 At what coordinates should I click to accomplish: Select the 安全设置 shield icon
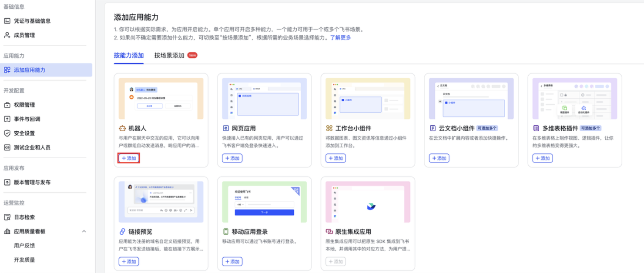(7, 133)
